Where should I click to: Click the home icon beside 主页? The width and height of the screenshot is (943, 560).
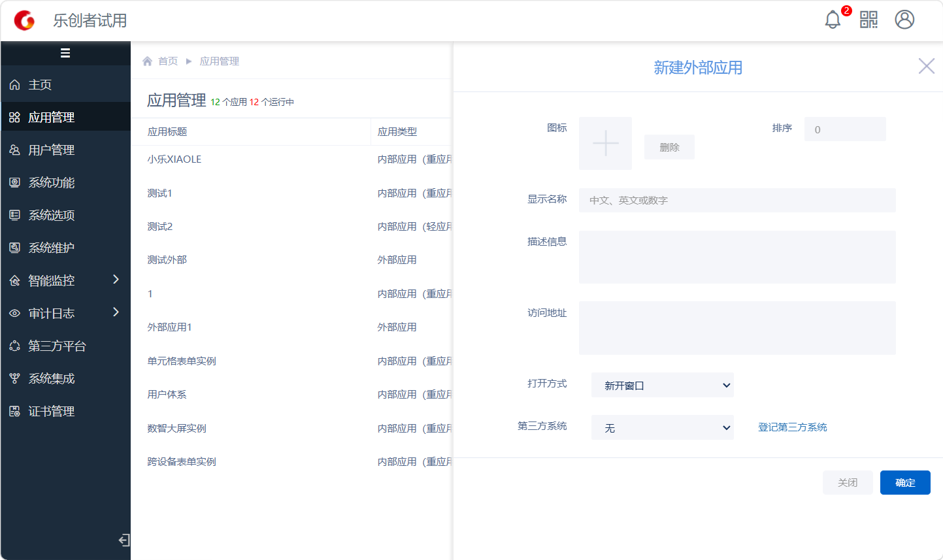click(14, 85)
